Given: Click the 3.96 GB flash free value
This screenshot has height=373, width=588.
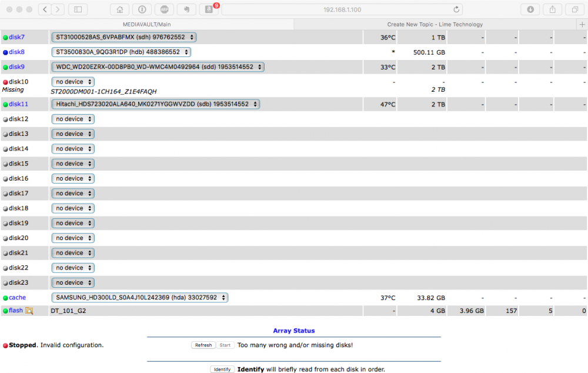Looking at the screenshot, I should [472, 311].
